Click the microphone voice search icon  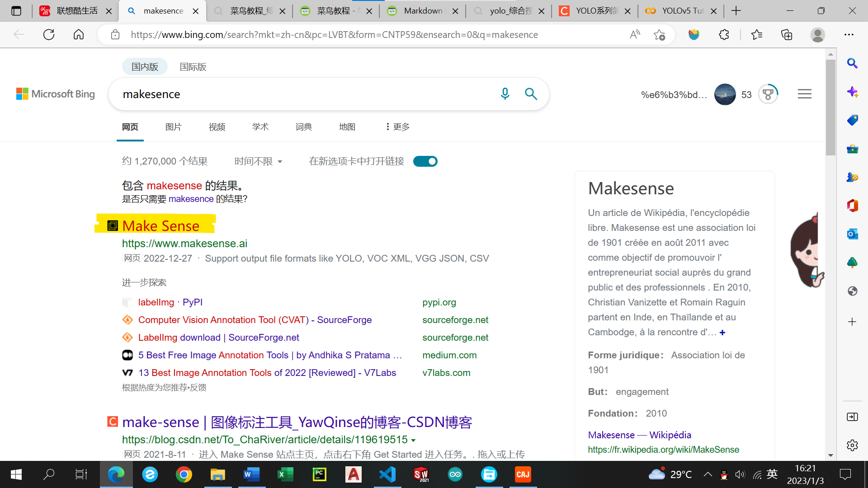point(505,94)
